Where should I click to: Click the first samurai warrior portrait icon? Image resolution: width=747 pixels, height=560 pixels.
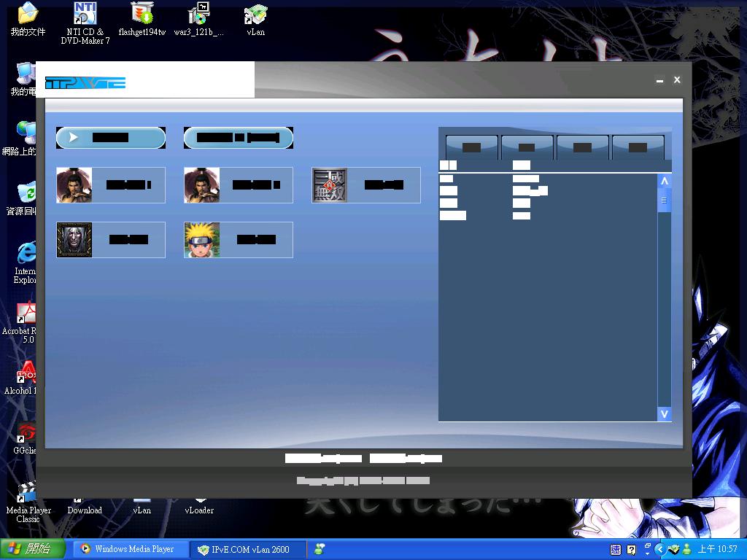74,184
